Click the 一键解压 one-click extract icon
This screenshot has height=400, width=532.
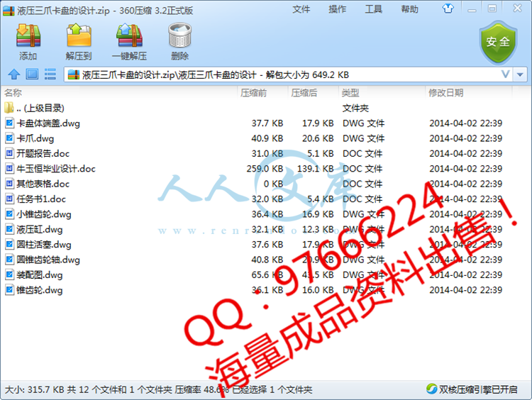coord(129,35)
